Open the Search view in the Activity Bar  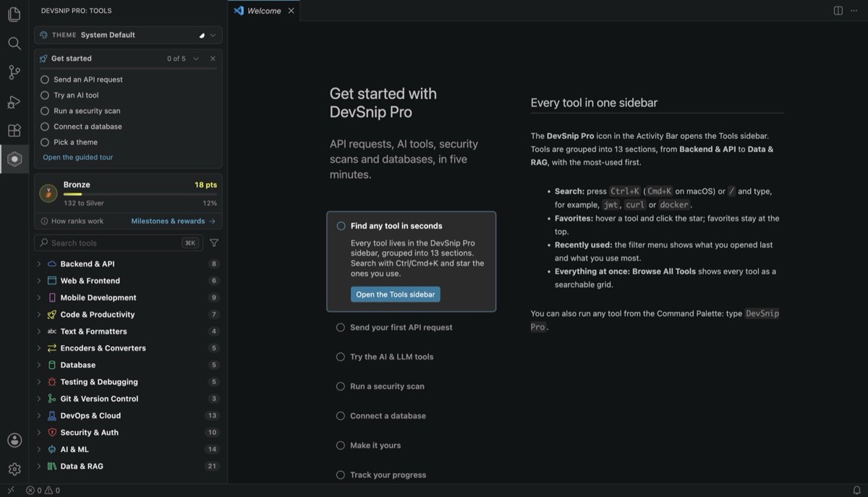pyautogui.click(x=14, y=43)
